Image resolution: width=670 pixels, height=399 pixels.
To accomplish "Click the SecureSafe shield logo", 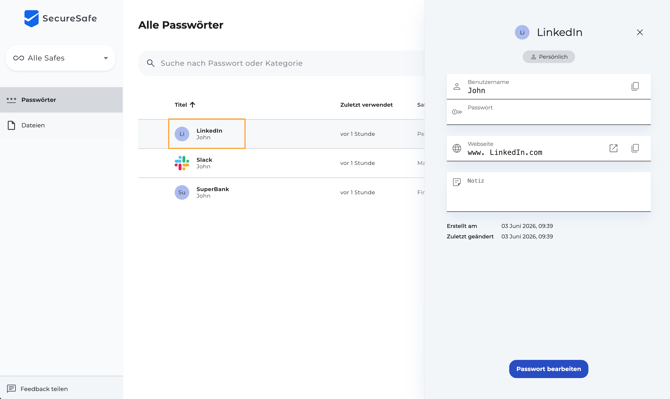I will click(31, 18).
